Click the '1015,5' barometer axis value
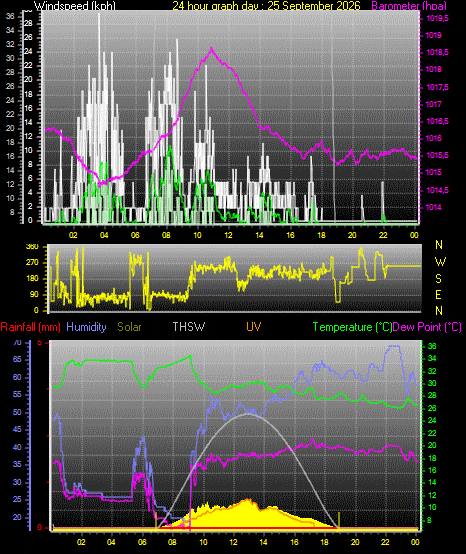 437,155
